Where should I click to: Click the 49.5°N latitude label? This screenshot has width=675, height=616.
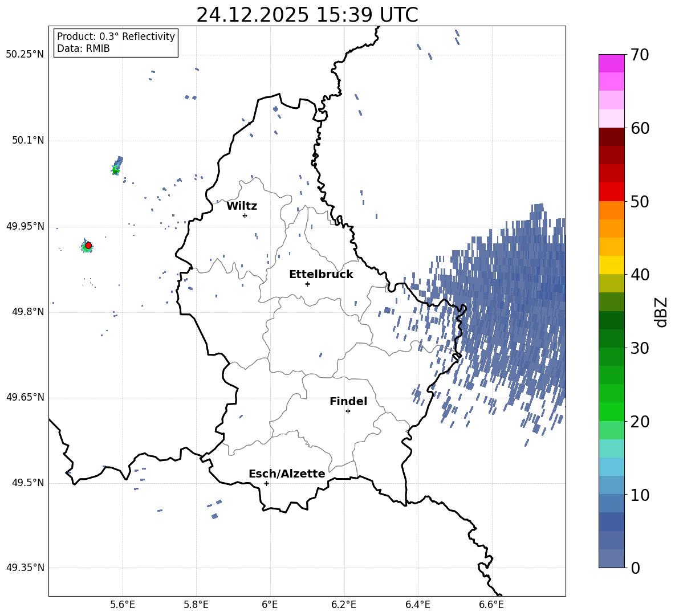click(x=28, y=483)
